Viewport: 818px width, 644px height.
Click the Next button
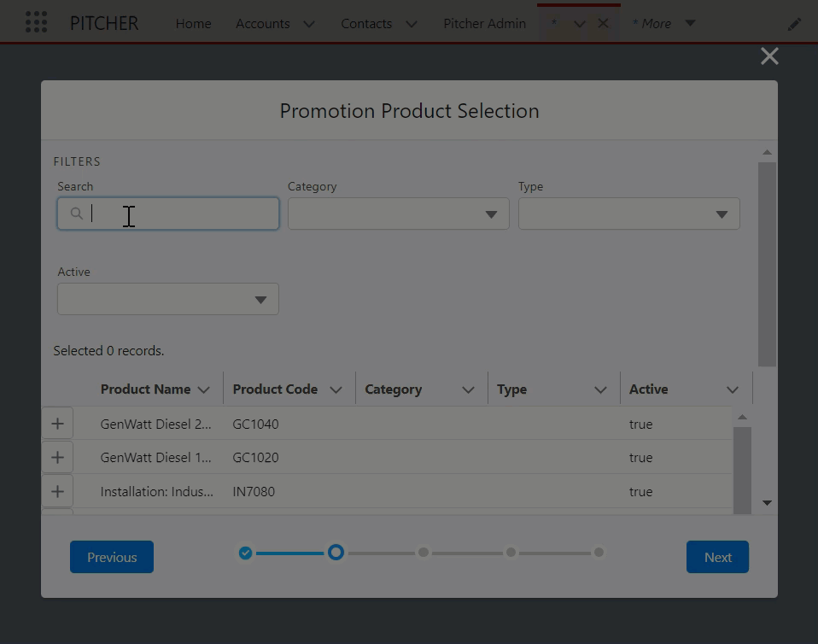(x=717, y=557)
